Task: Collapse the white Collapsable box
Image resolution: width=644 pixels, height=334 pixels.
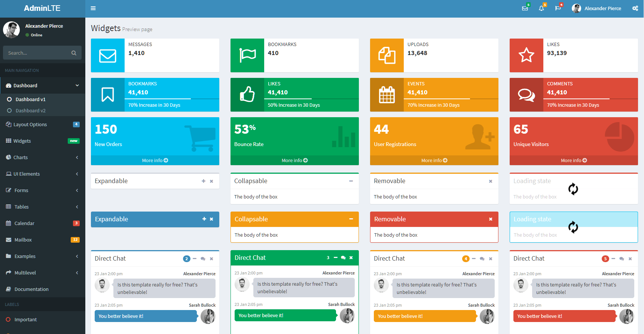Action: click(x=351, y=181)
